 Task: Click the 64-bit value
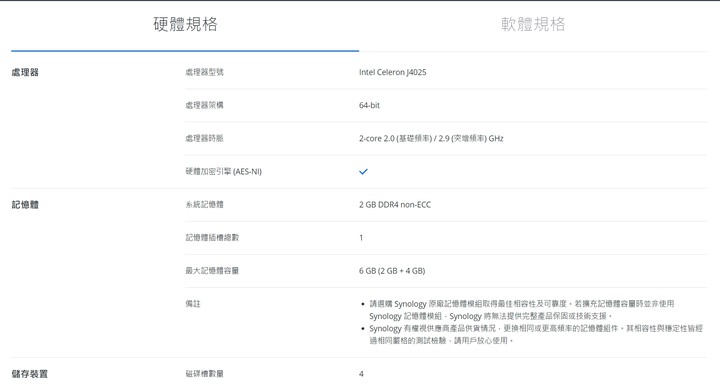(x=369, y=105)
